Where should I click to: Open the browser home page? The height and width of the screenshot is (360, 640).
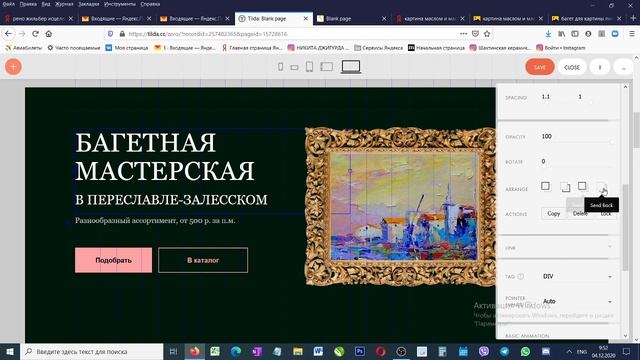point(49,34)
